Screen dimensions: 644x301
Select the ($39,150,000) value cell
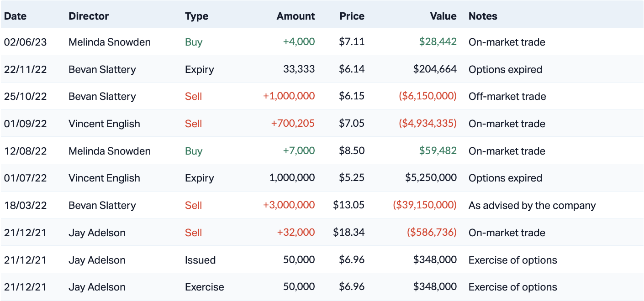tap(424, 205)
